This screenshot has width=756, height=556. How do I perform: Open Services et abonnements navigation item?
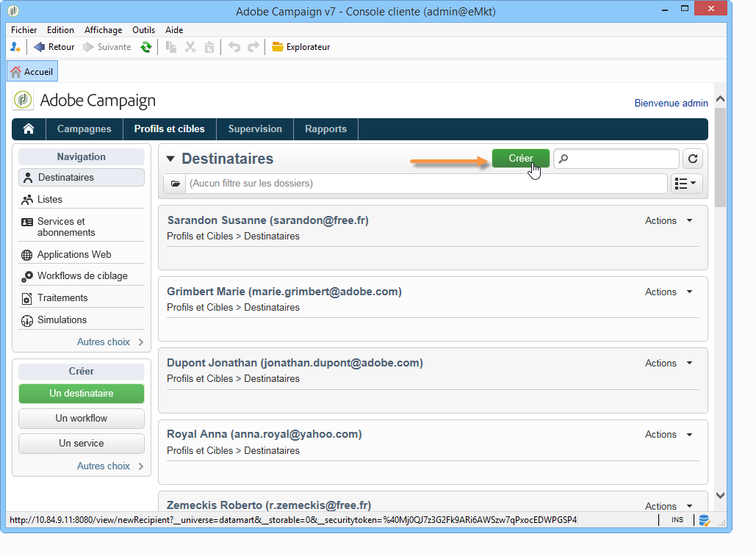81,226
